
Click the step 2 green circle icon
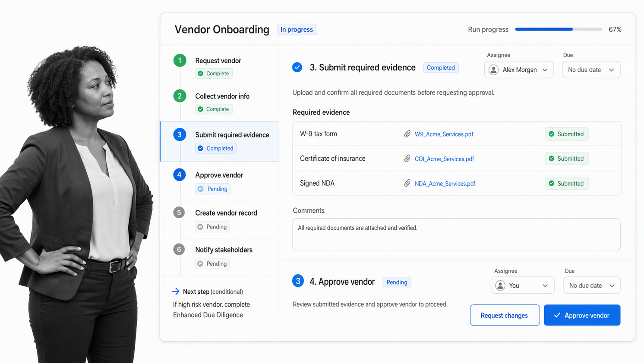click(x=180, y=96)
